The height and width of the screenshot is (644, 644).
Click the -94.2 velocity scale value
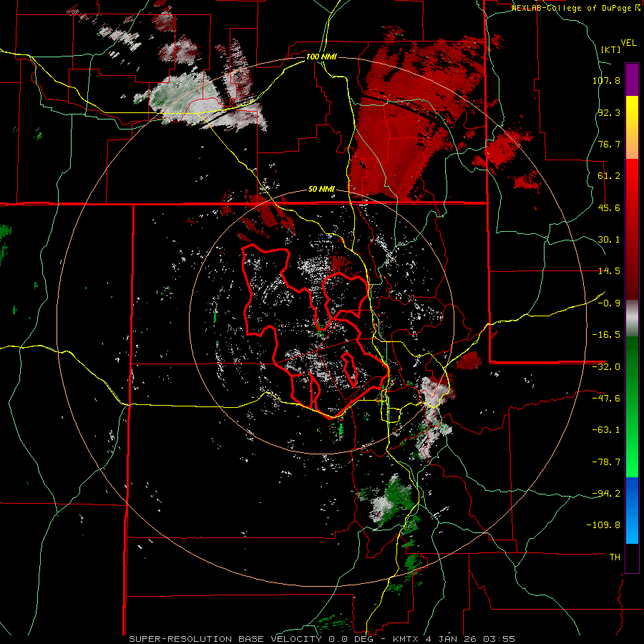(x=606, y=493)
